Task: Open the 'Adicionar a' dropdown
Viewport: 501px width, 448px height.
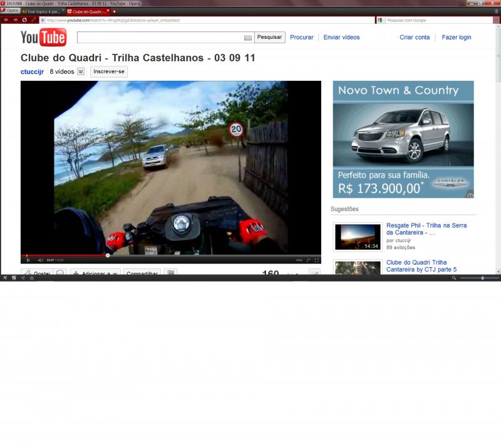Action: [x=95, y=272]
